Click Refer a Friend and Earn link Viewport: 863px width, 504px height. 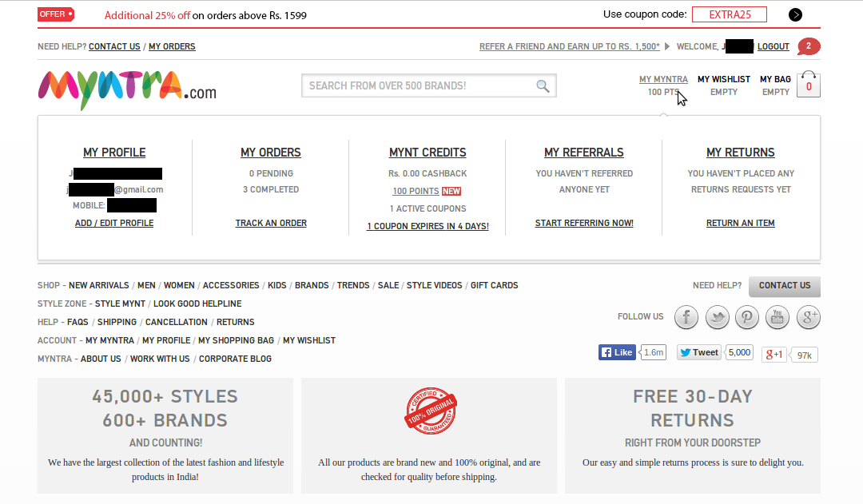569,47
